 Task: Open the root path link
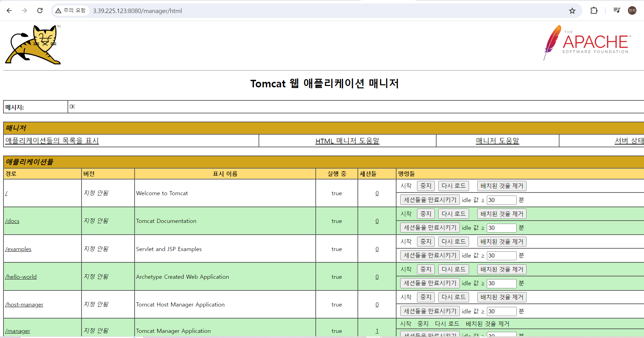6,193
